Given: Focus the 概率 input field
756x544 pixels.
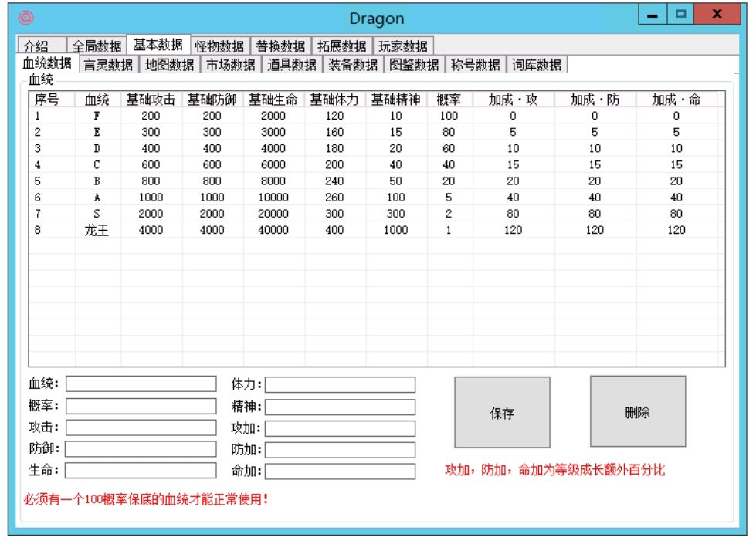Looking at the screenshot, I should (141, 406).
